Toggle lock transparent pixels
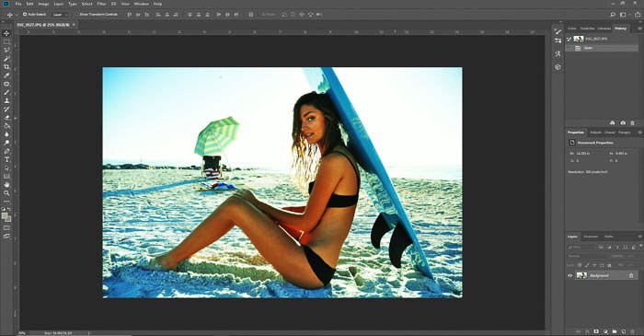 (580, 265)
